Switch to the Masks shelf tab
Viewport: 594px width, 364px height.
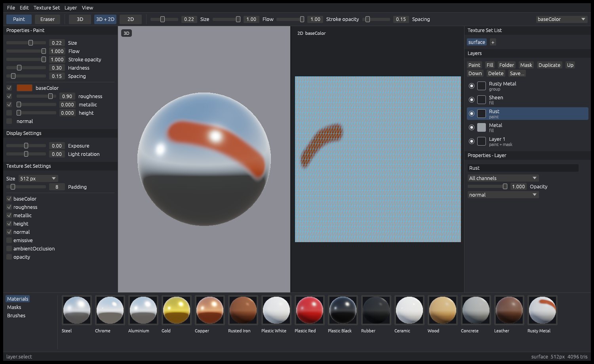coord(14,307)
